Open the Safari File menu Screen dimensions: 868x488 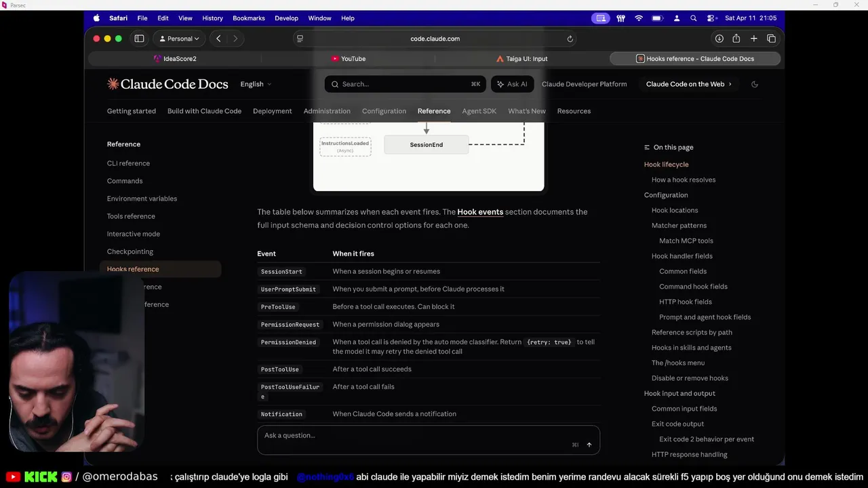coord(142,18)
